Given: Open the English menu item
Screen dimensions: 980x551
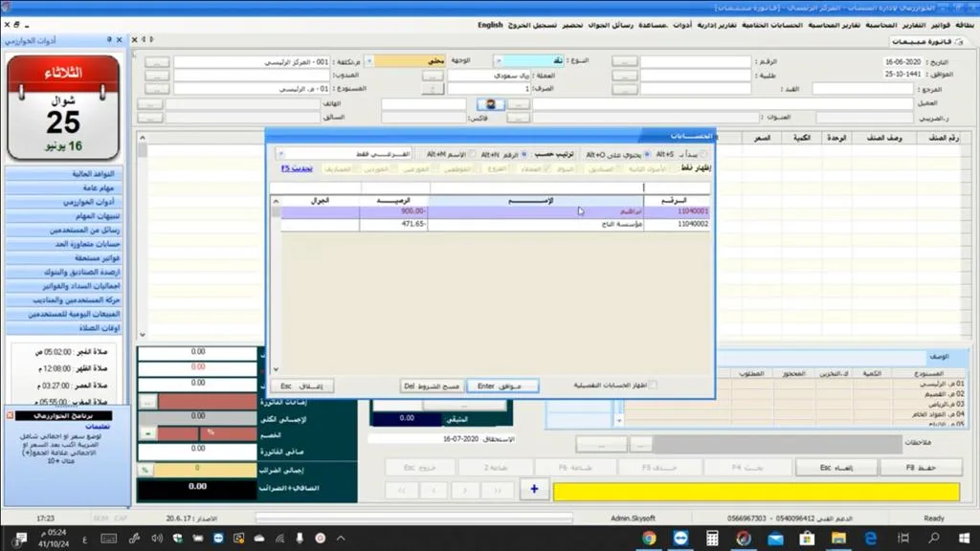Looking at the screenshot, I should (490, 25).
